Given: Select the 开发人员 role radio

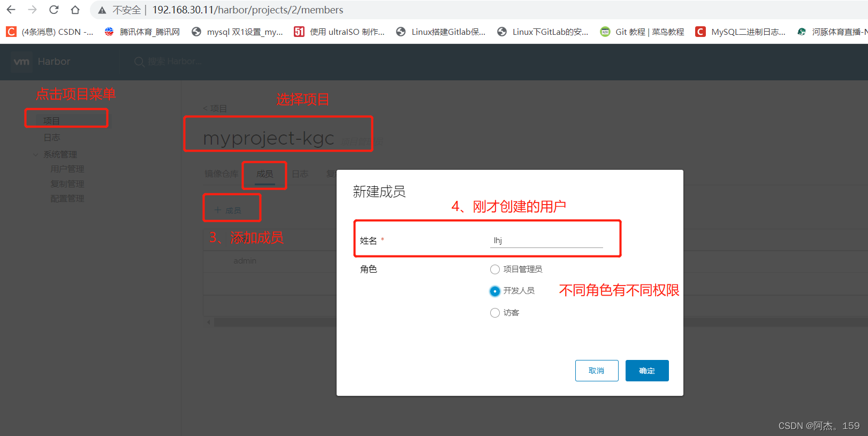Looking at the screenshot, I should (x=495, y=291).
